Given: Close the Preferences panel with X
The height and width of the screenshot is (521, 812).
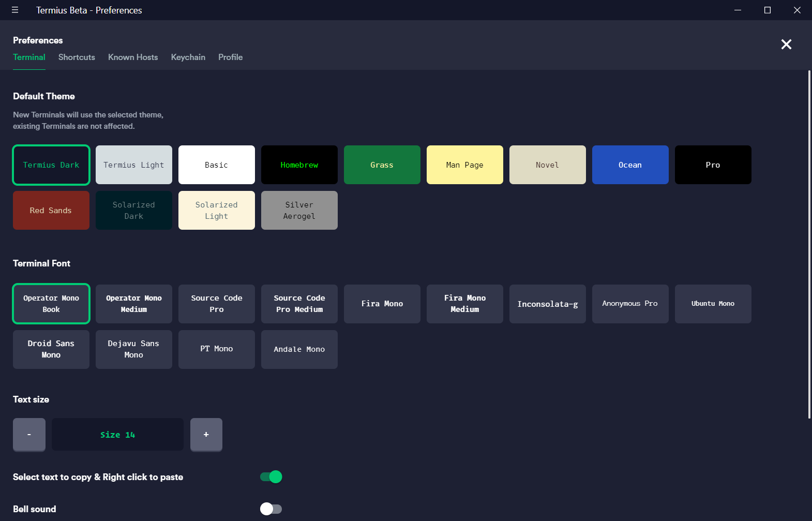Looking at the screenshot, I should [x=786, y=44].
